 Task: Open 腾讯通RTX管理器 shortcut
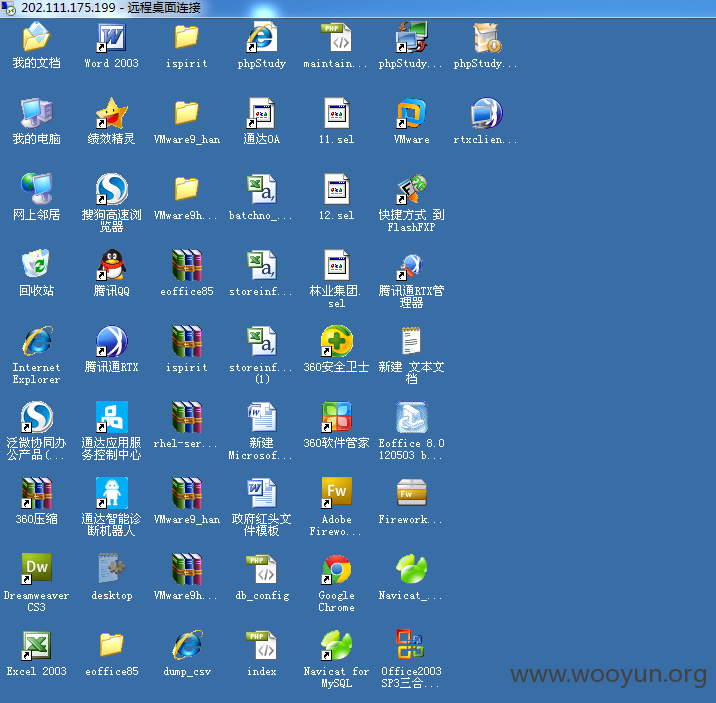[411, 266]
